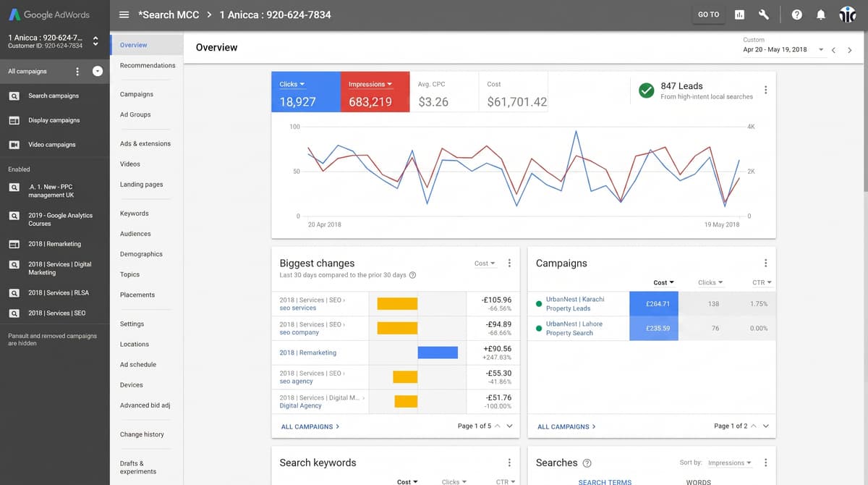Go to the next date range
The width and height of the screenshot is (868, 485).
tap(851, 50)
